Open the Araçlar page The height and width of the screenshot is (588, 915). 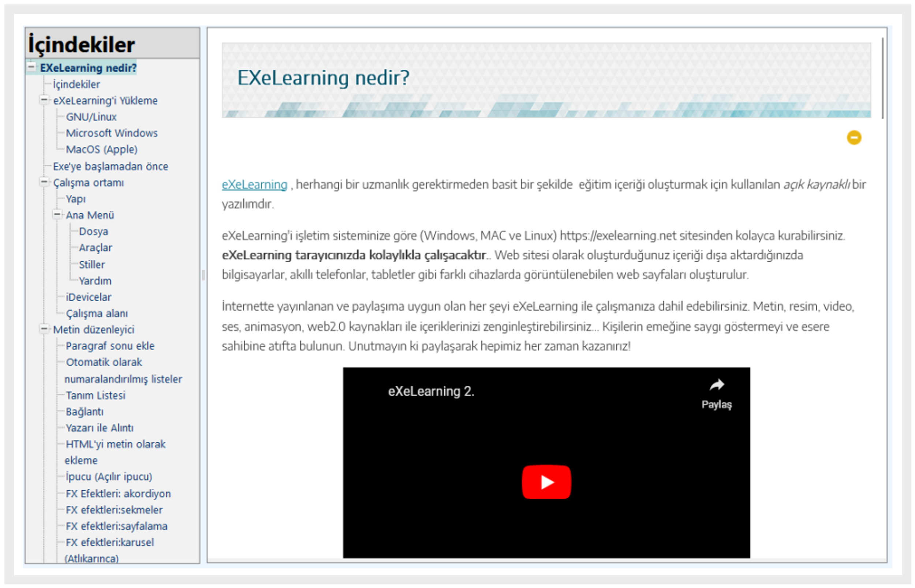[95, 247]
